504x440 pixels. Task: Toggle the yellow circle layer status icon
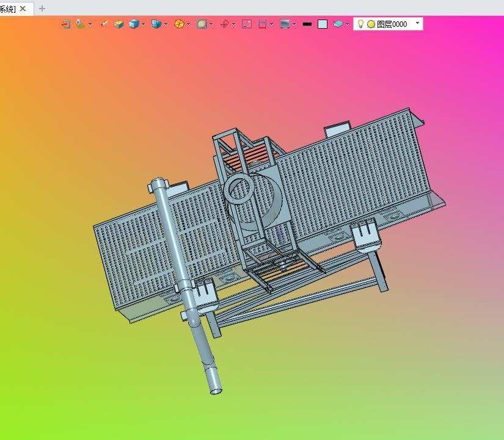tap(371, 24)
